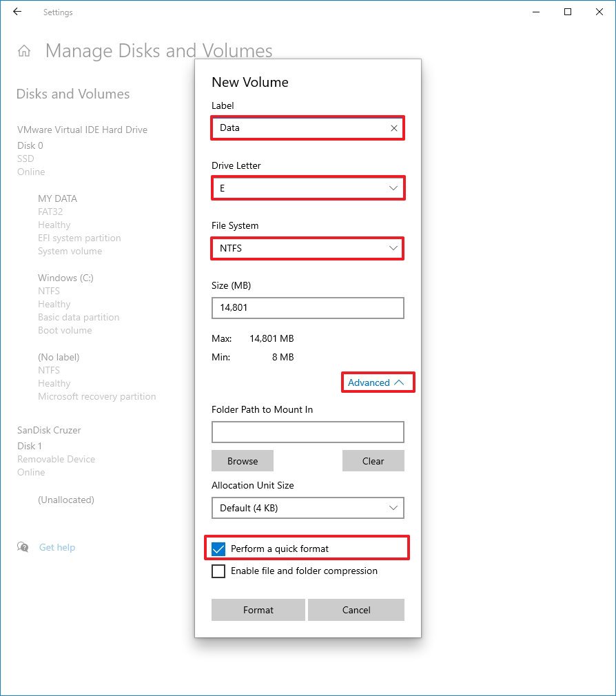
Task: Click the Format button
Action: pyautogui.click(x=258, y=610)
